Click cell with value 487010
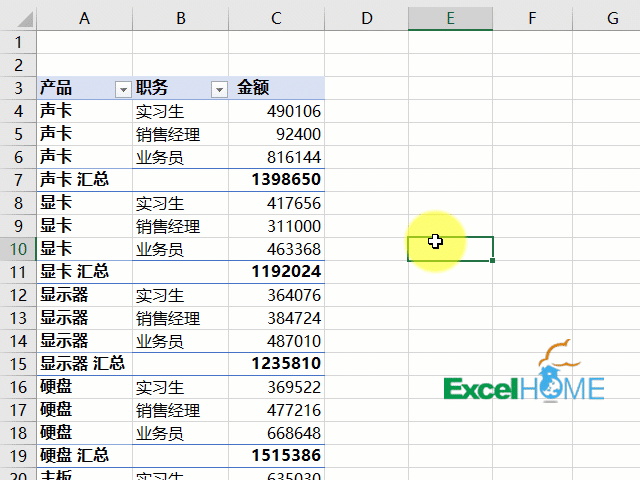Image resolution: width=640 pixels, height=480 pixels. click(x=276, y=341)
